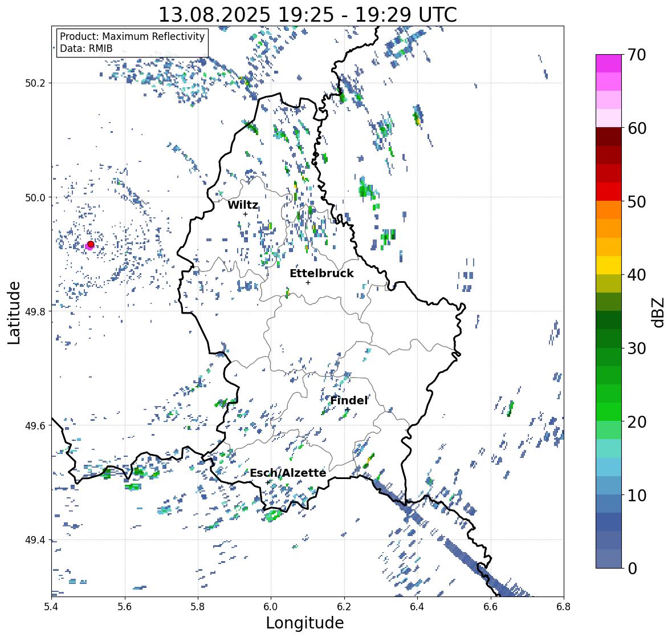
Task: Click the 70 tick label on the colorbar
Action: pyautogui.click(x=637, y=55)
